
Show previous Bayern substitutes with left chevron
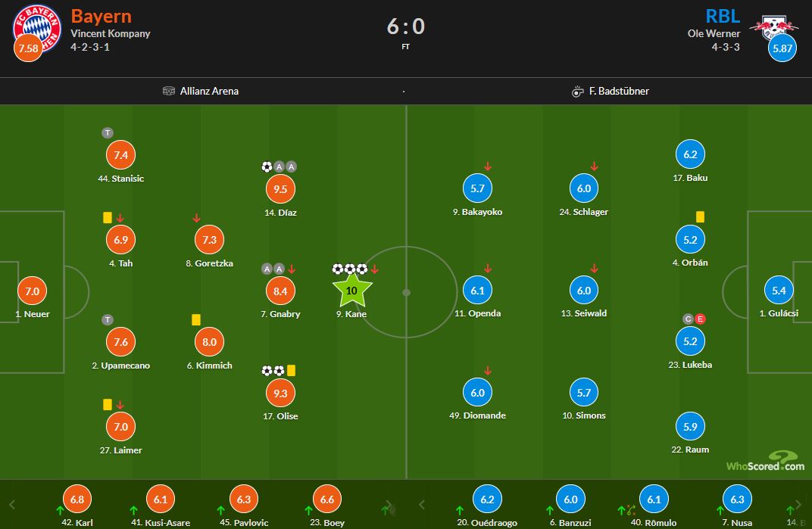click(12, 504)
